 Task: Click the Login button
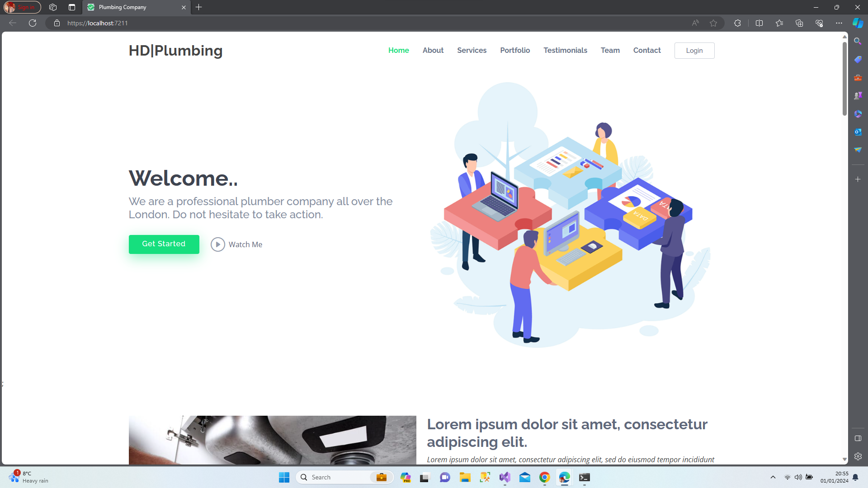tap(694, 51)
